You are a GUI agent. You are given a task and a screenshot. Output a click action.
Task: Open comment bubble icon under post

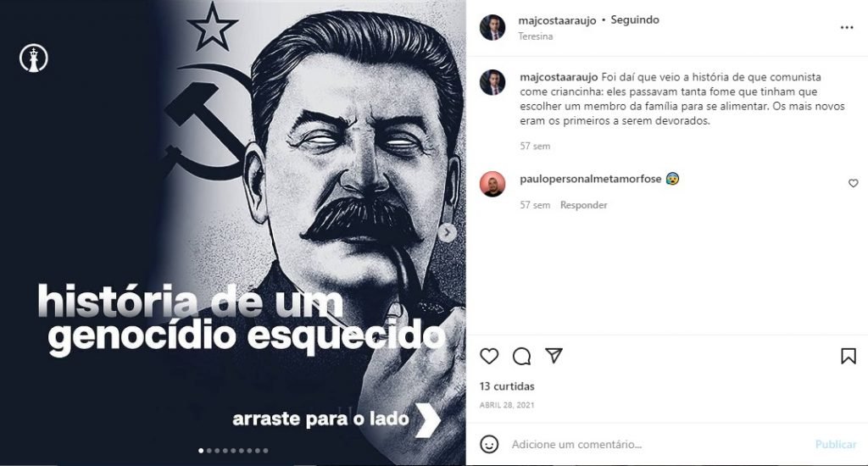[x=521, y=356]
